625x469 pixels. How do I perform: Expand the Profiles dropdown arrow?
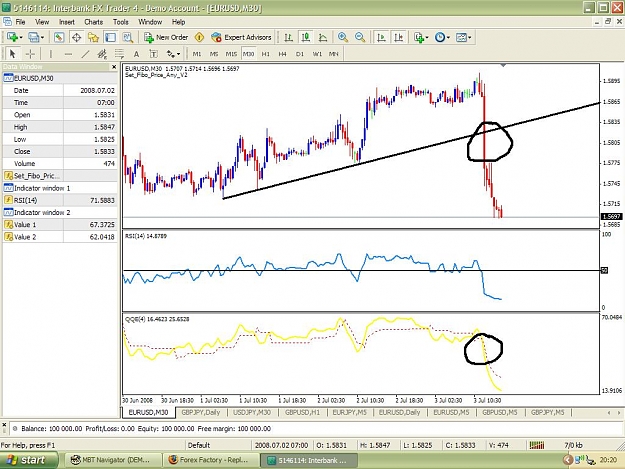(42, 38)
